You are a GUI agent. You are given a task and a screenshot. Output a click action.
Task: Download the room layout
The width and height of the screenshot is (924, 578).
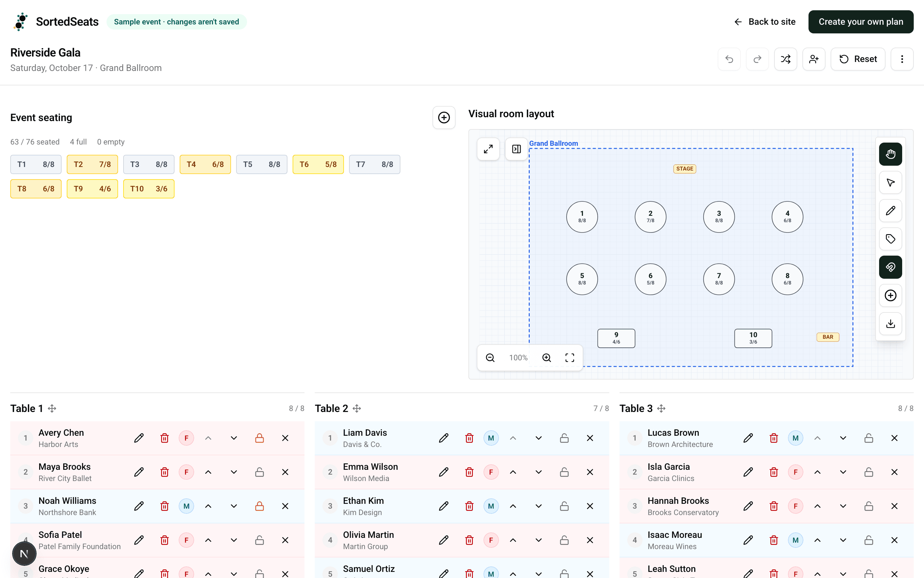890,324
